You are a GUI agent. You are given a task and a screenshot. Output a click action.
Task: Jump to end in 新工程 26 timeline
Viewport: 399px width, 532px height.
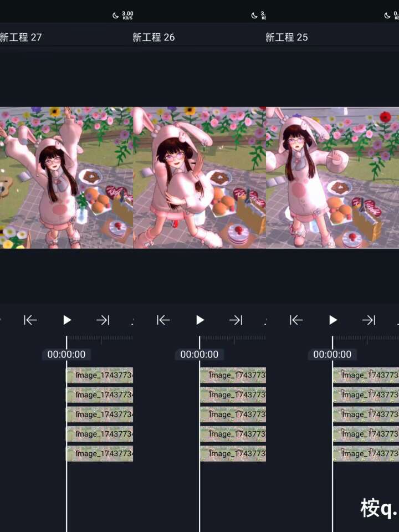coord(236,320)
